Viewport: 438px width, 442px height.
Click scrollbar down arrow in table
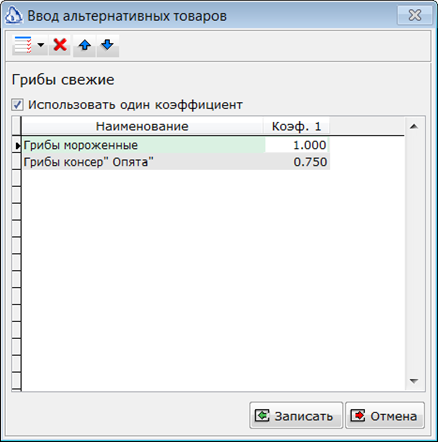(414, 381)
